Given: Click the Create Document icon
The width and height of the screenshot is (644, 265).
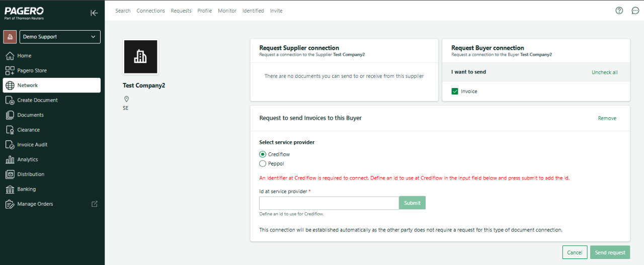Looking at the screenshot, I should 10,100.
